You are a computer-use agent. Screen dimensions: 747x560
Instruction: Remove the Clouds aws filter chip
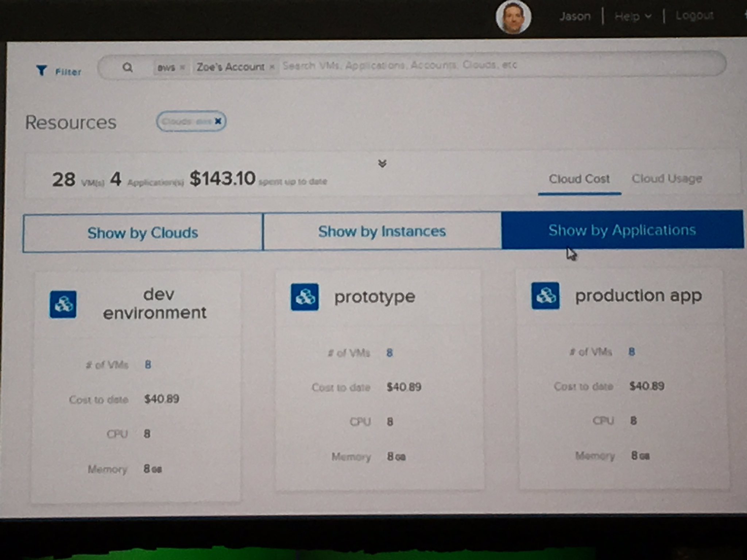[x=218, y=121]
